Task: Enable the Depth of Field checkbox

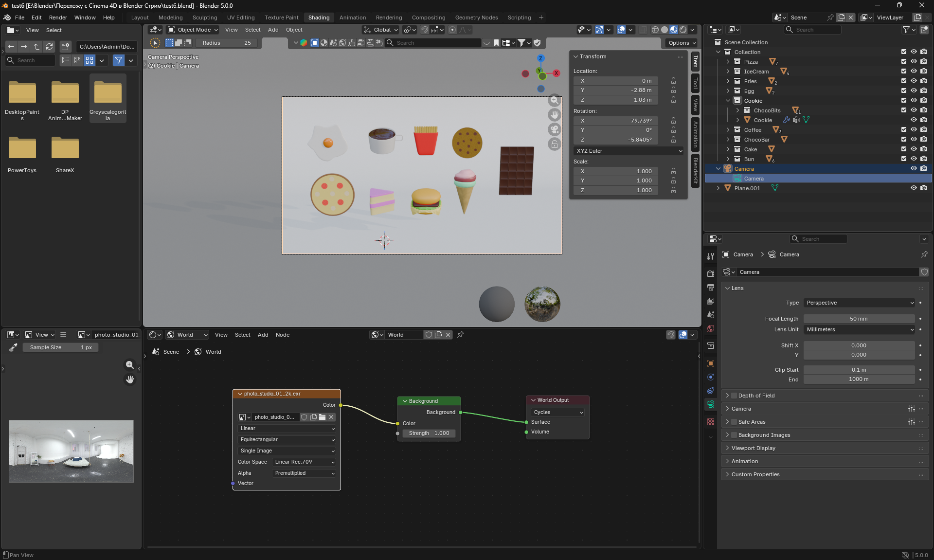Action: 735,396
